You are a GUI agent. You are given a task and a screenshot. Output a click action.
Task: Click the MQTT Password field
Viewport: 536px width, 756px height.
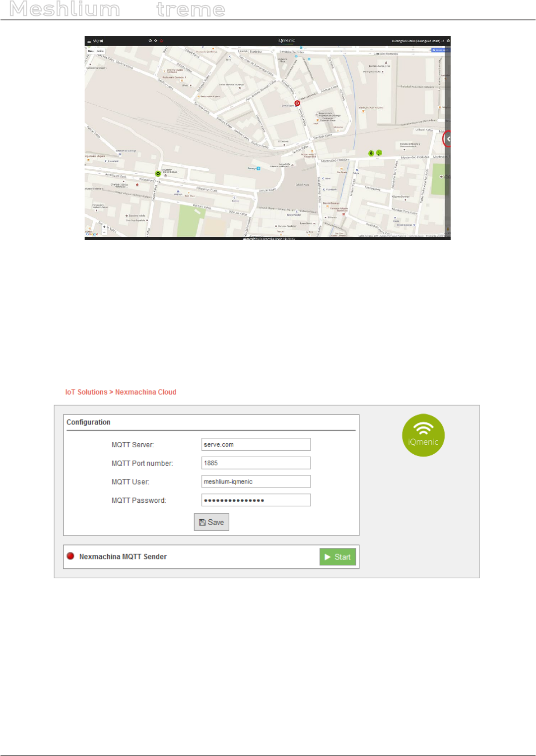[256, 500]
